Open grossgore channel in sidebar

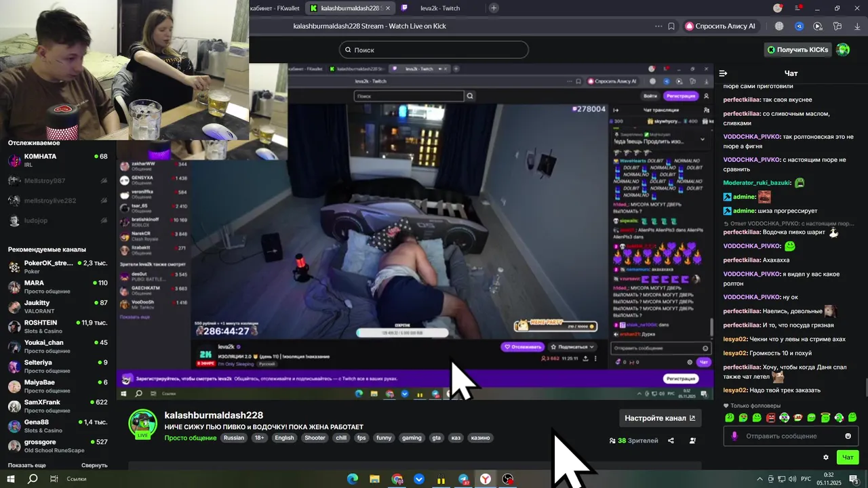pyautogui.click(x=58, y=446)
